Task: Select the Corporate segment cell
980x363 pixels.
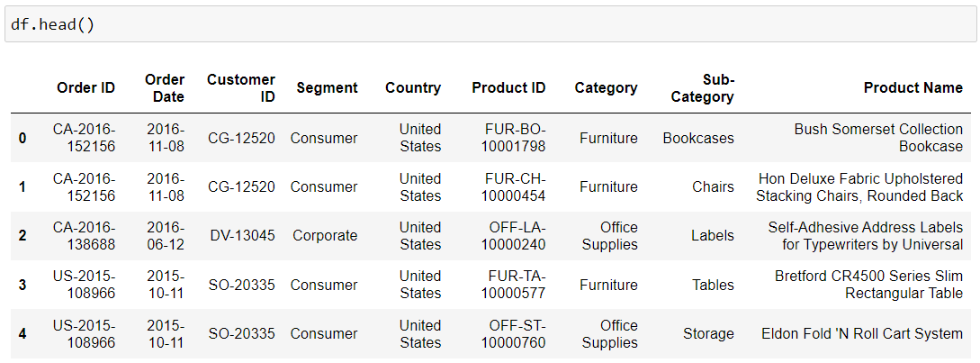Action: (x=325, y=236)
